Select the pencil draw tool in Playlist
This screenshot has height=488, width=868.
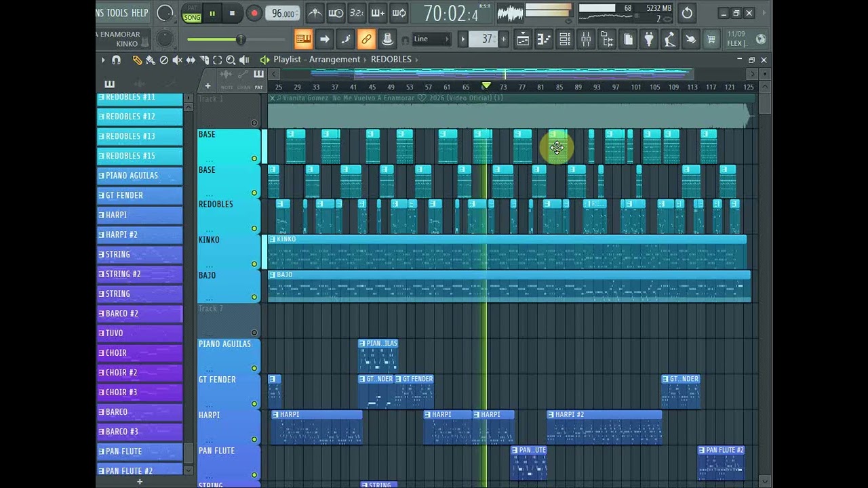[x=137, y=60]
